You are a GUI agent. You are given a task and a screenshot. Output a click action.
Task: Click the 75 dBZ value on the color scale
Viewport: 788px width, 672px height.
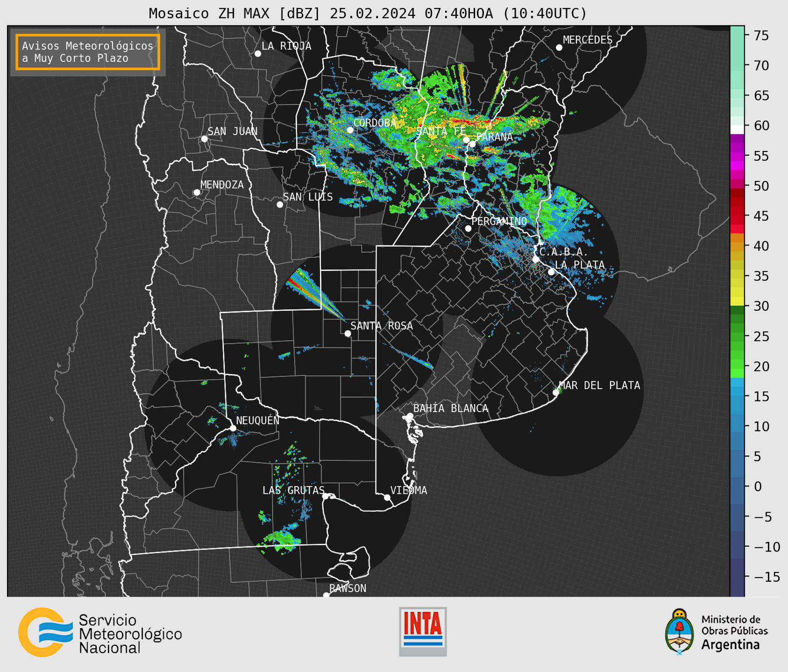point(761,36)
